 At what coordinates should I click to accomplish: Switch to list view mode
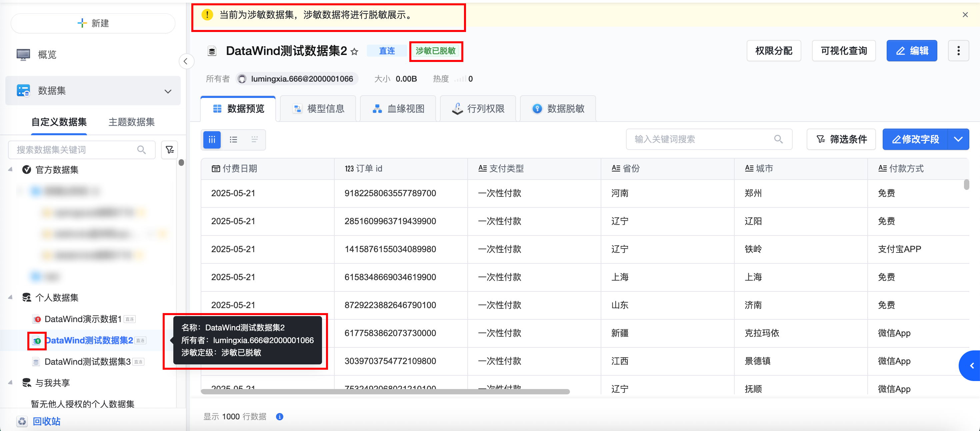coord(233,140)
